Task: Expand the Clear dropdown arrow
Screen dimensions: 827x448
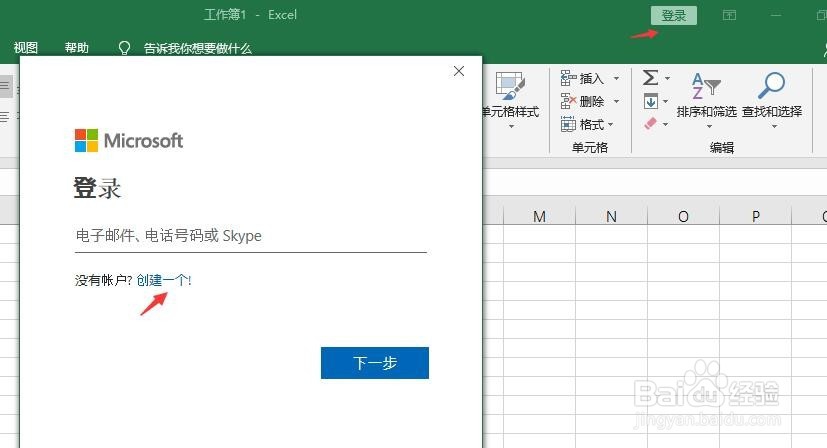Action: click(666, 125)
